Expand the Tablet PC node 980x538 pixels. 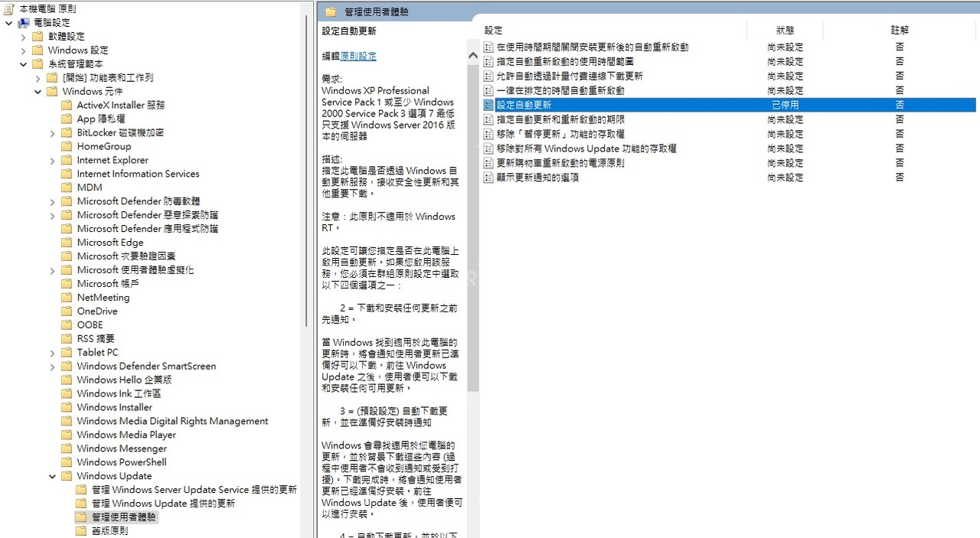coord(52,353)
